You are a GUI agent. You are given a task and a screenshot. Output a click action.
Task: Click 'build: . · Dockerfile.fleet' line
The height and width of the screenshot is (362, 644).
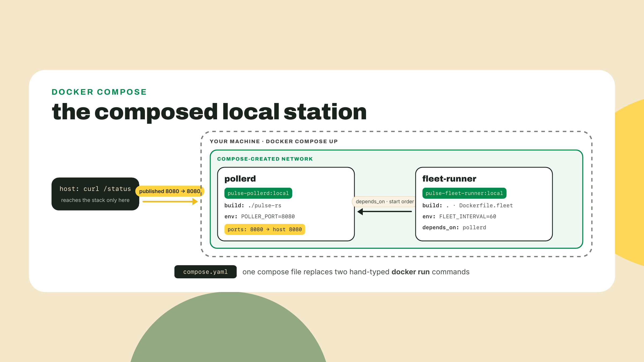[x=467, y=205]
